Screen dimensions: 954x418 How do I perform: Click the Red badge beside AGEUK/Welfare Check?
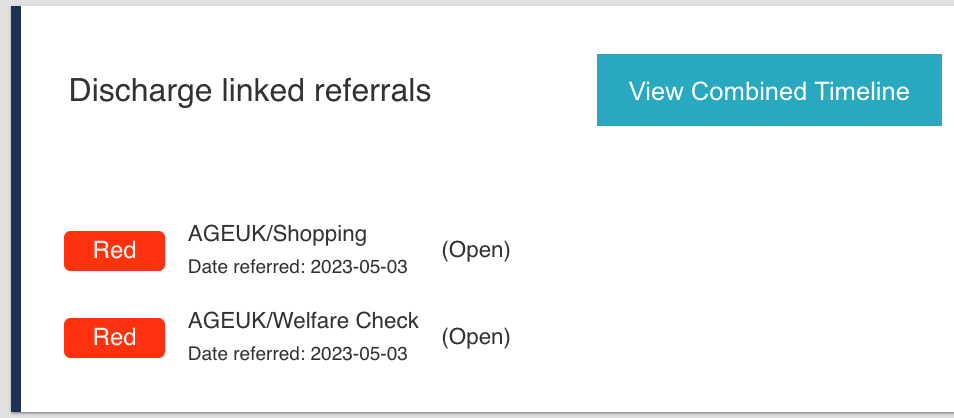coord(114,338)
